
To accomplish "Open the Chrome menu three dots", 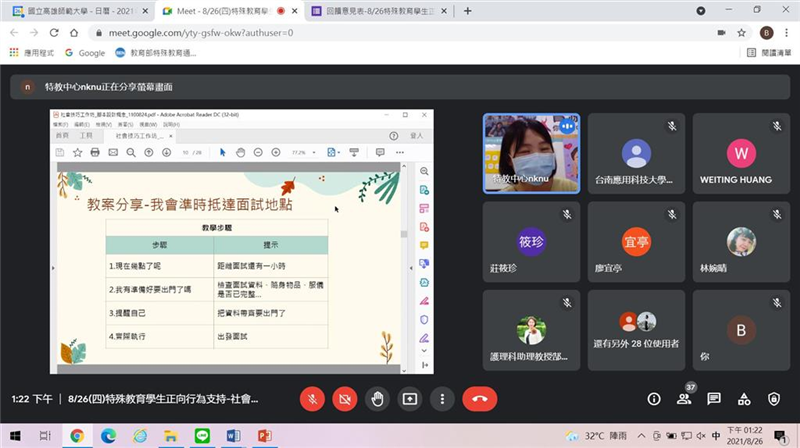I will (785, 32).
